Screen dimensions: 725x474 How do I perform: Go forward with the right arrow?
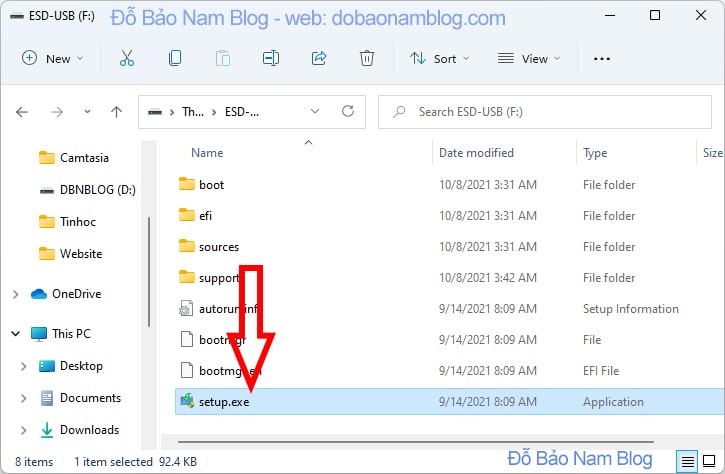pyautogui.click(x=57, y=112)
